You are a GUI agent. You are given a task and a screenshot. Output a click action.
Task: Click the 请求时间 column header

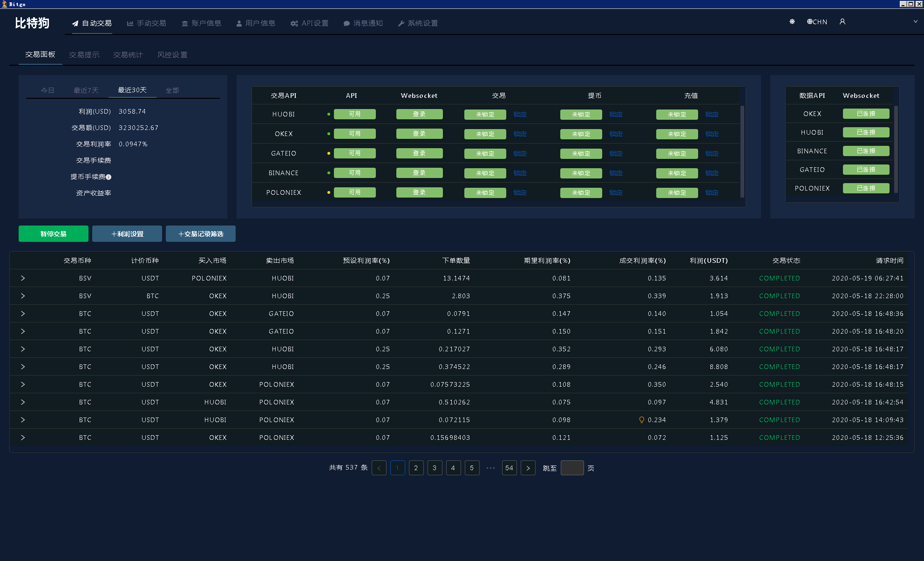click(890, 260)
